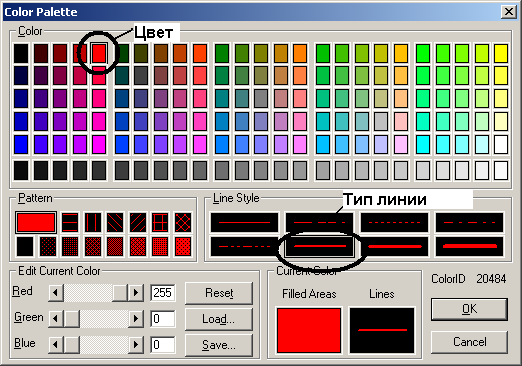Click the Reset button
This screenshot has height=366, width=522.
tap(219, 293)
